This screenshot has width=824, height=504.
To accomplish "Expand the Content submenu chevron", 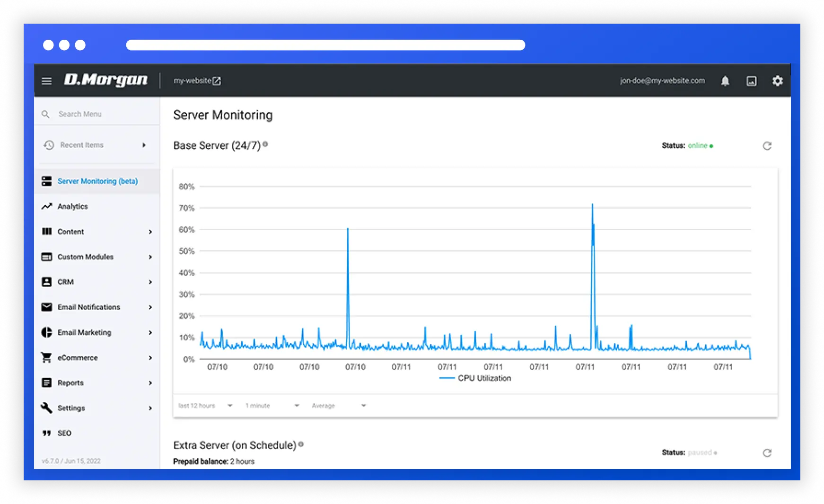I will click(150, 232).
